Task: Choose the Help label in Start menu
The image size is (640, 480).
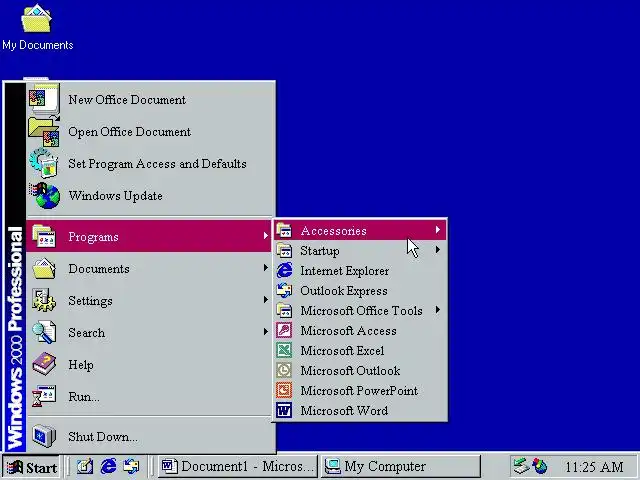Action: click(81, 364)
